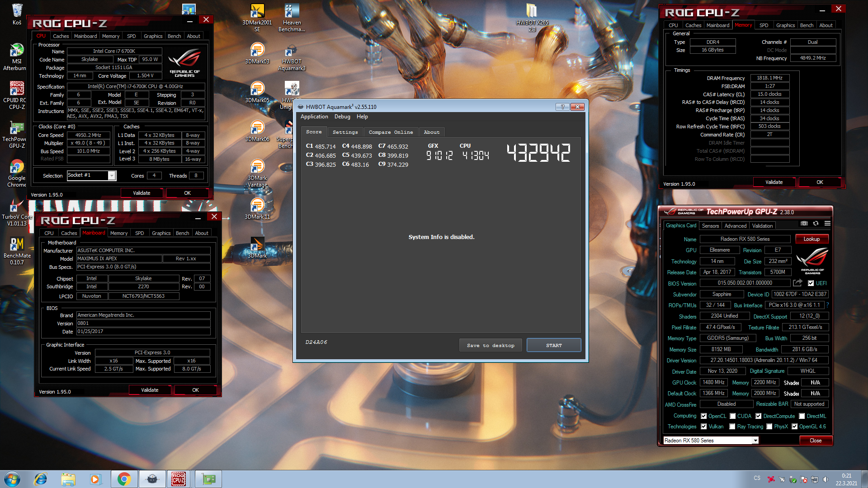Screen dimensions: 868x488
Task: Click OK in the Mainboard CPU-Z window
Action: [195, 390]
